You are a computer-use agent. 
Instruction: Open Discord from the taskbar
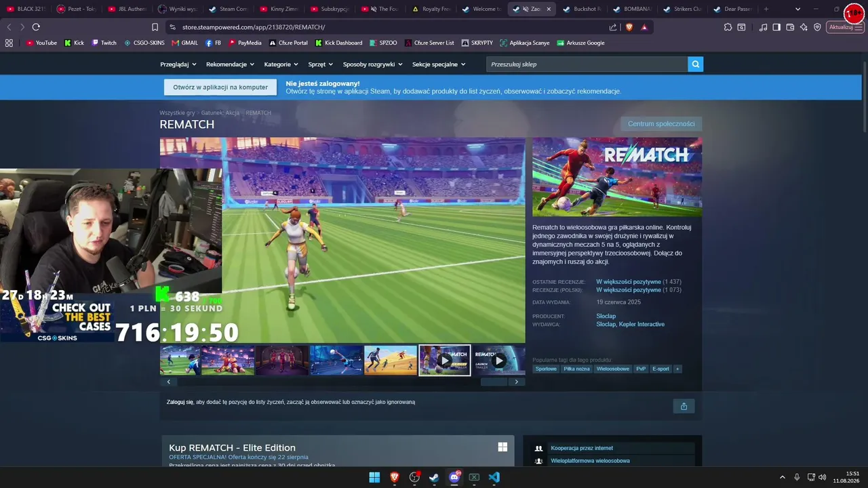pos(454,477)
